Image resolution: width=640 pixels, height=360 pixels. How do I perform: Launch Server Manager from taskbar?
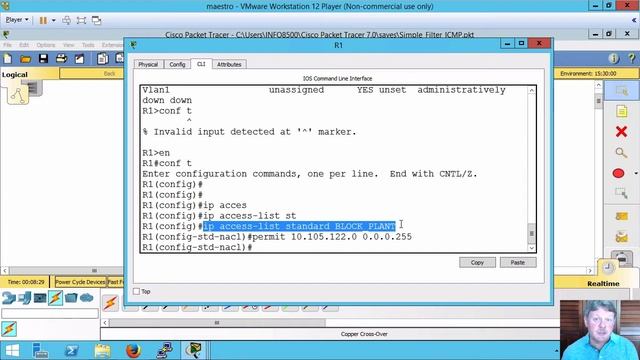pyautogui.click(x=40, y=351)
